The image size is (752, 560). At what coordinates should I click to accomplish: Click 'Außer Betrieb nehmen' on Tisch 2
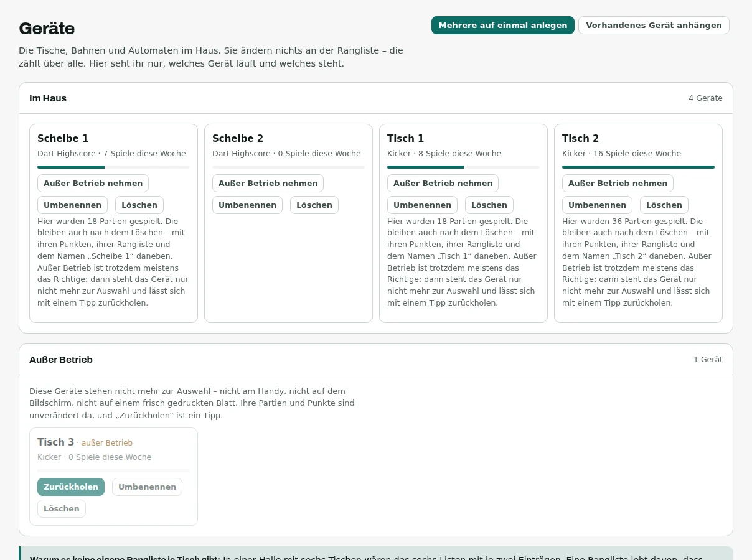click(x=618, y=183)
